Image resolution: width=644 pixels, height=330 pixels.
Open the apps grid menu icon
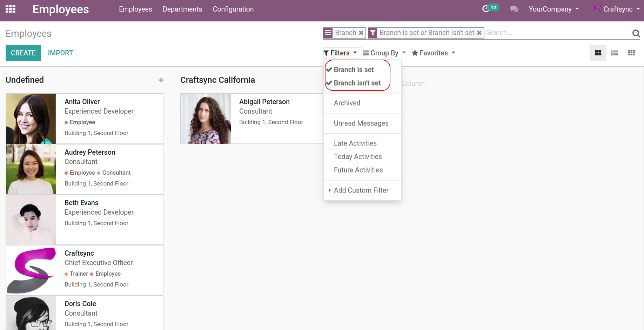[x=11, y=9]
